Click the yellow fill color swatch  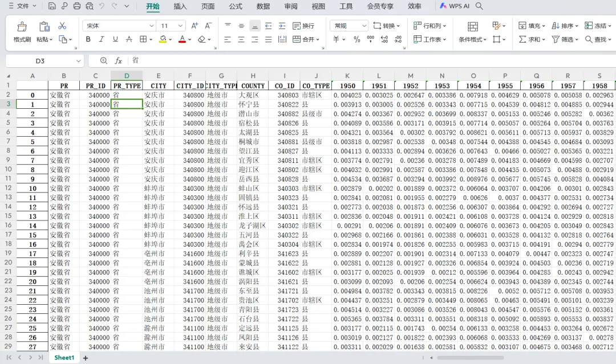pos(163,39)
